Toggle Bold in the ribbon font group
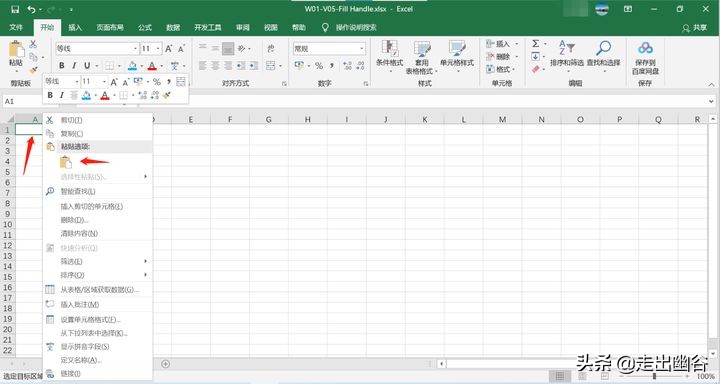The height and width of the screenshot is (384, 720). (62, 66)
